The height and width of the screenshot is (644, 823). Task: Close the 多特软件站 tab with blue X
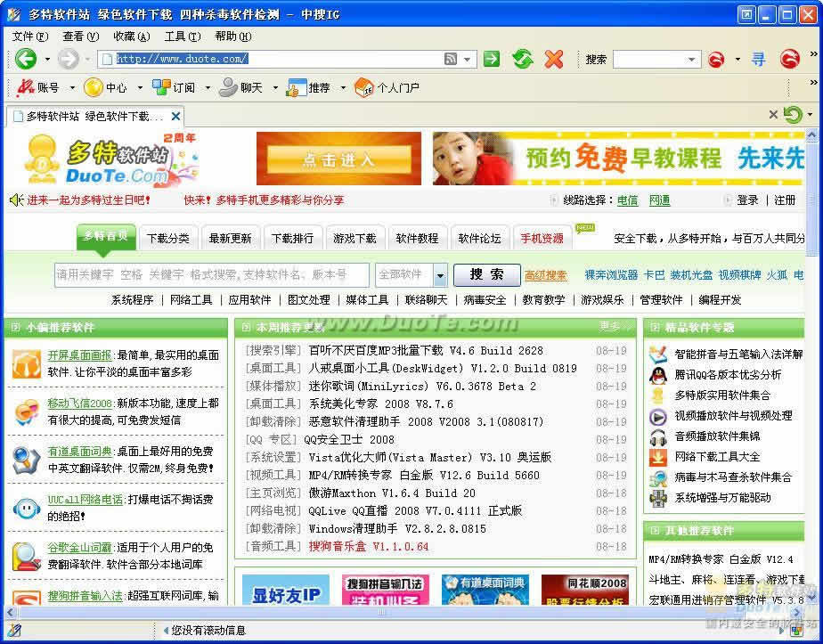pyautogui.click(x=175, y=116)
